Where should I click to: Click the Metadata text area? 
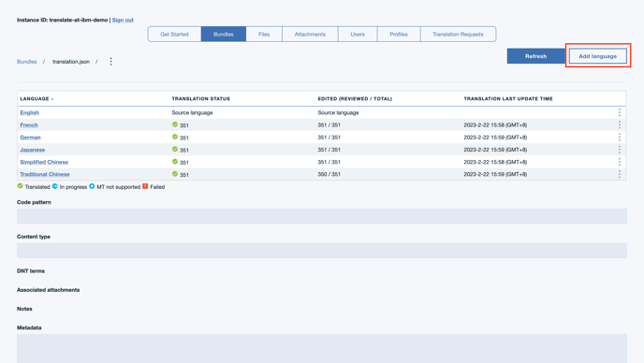coord(322,349)
